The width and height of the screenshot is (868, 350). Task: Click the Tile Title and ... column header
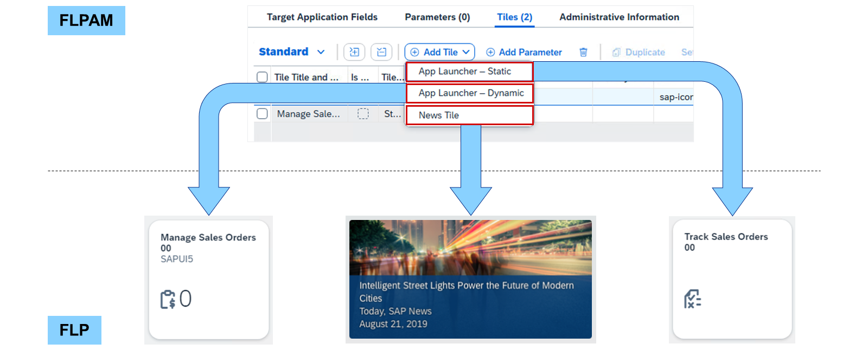coord(306,77)
